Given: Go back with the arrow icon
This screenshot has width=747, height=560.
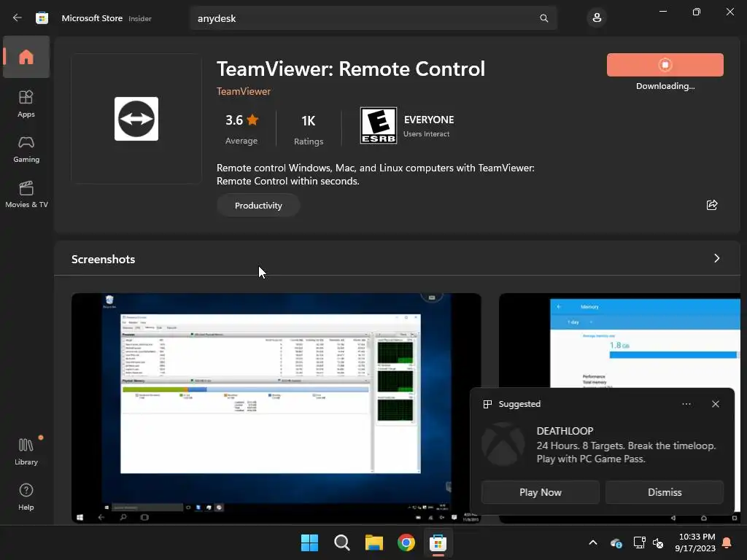Looking at the screenshot, I should 18,18.
